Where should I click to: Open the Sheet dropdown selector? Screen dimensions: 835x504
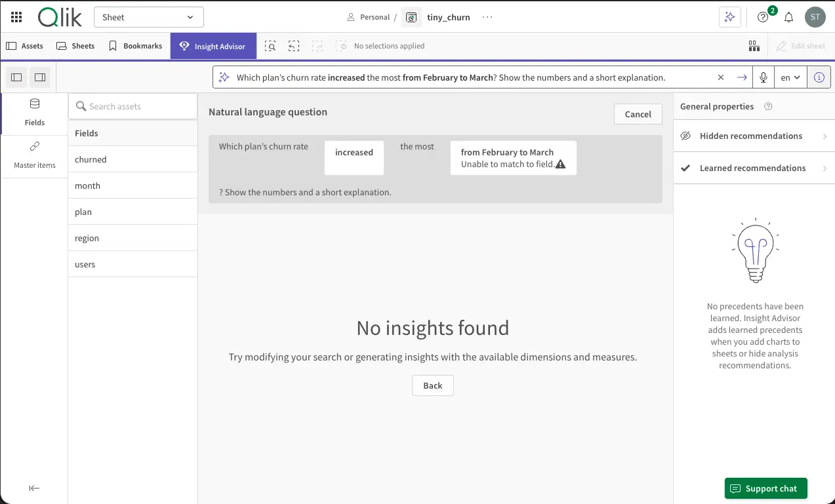(148, 17)
